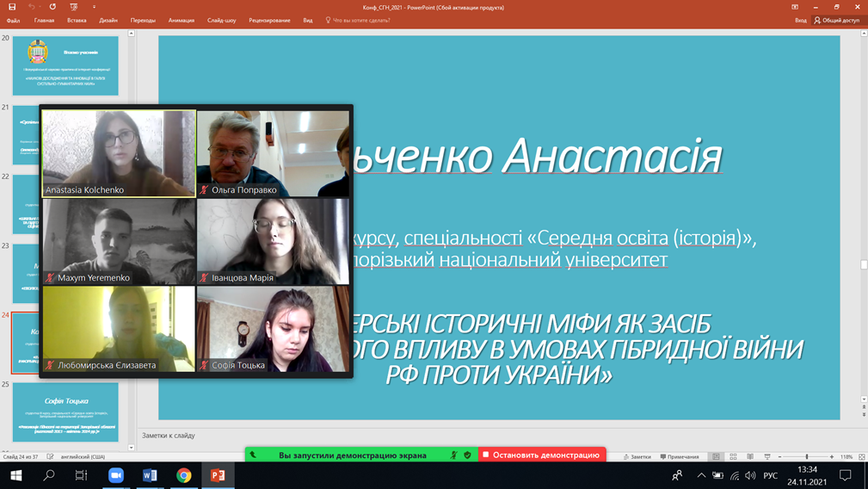The height and width of the screenshot is (489, 868).
Task: Click the zoom slider in the status bar
Action: coord(806,456)
